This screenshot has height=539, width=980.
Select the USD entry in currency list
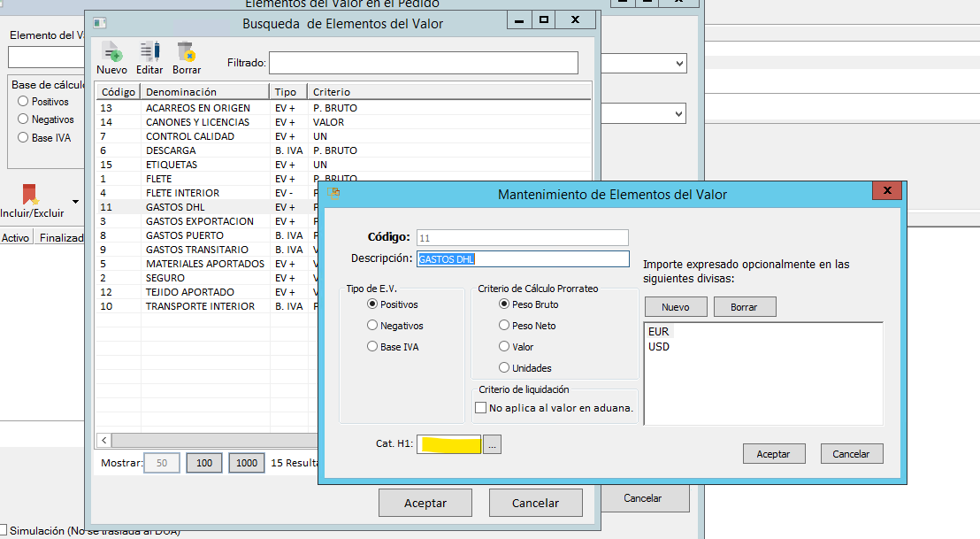pos(659,347)
